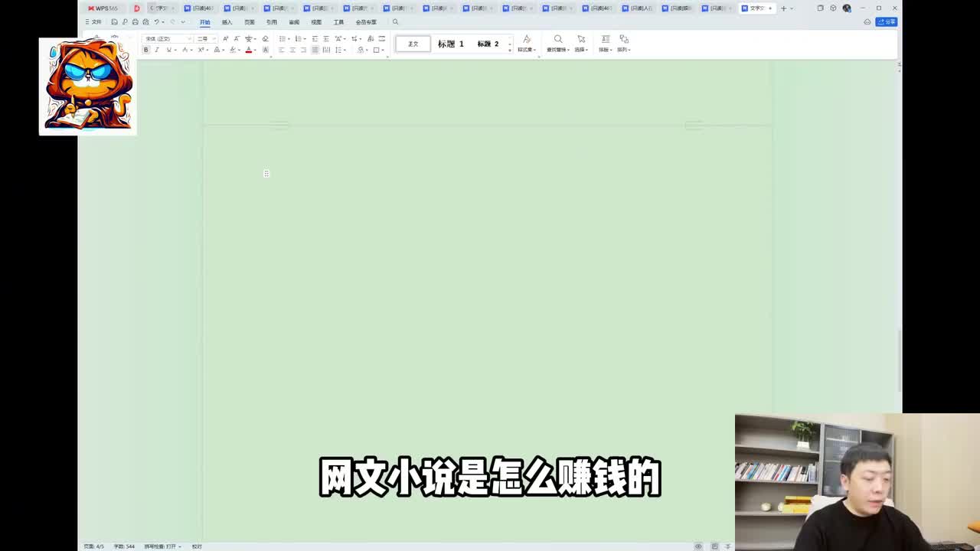The width and height of the screenshot is (980, 551).
Task: Open 拼写检查 spell check status menu
Action: pos(163,546)
